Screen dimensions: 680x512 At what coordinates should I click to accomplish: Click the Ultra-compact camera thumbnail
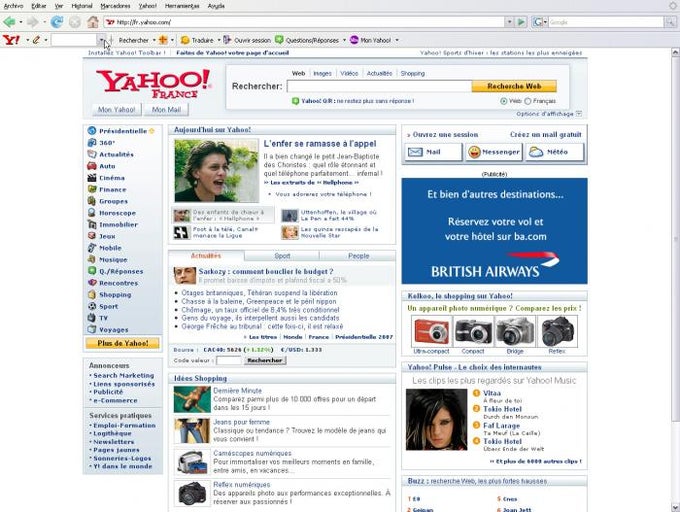click(x=432, y=331)
